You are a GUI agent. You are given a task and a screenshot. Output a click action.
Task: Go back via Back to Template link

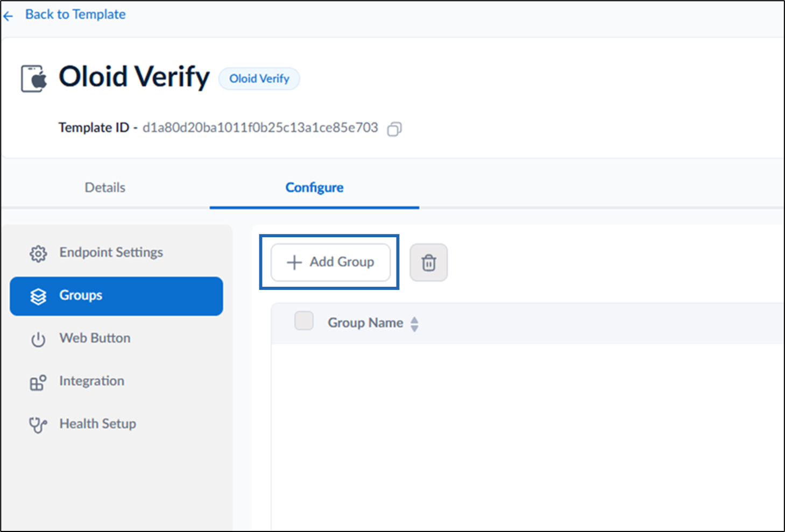coord(75,15)
